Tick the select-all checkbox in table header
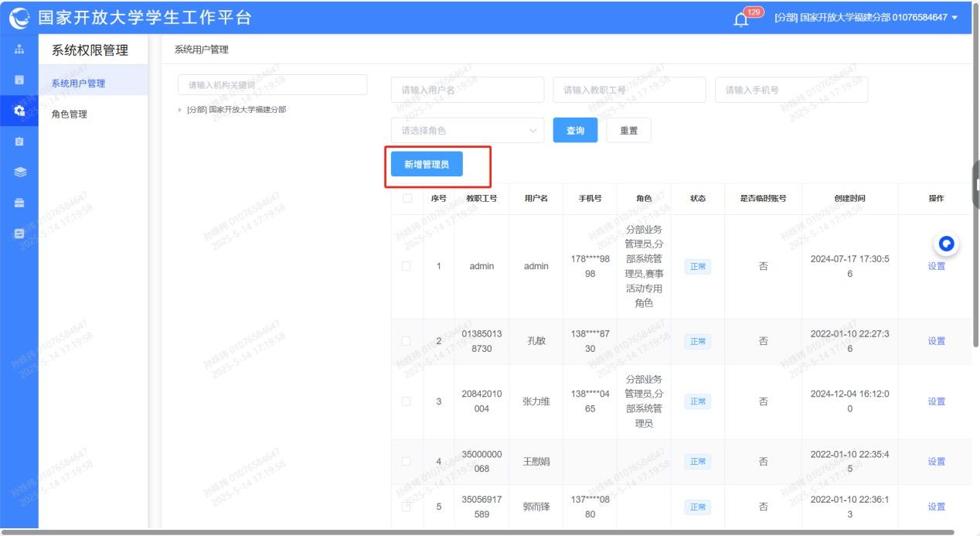 click(x=407, y=198)
